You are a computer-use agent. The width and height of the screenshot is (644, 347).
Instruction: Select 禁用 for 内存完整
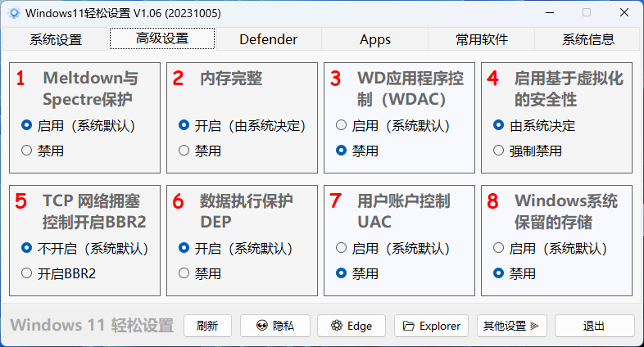(200, 151)
